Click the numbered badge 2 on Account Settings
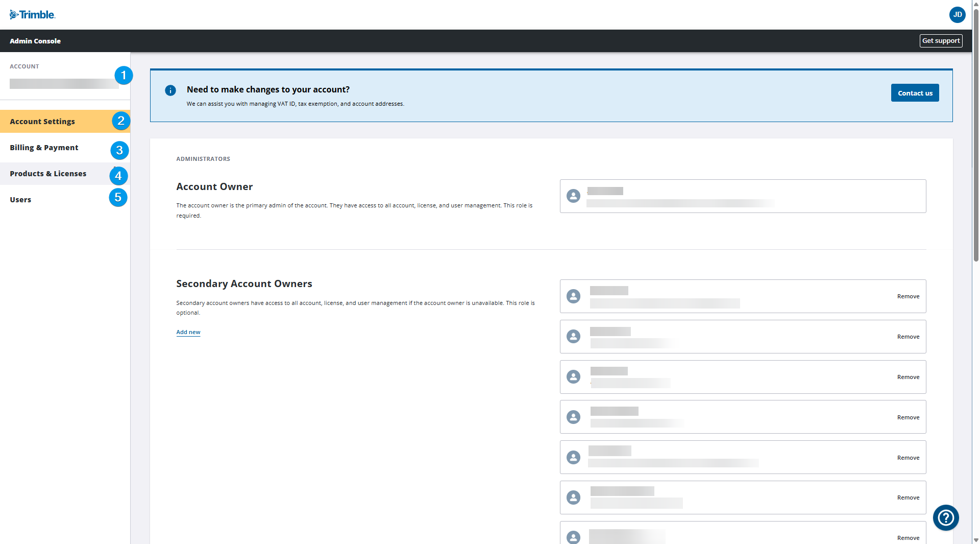 click(x=120, y=121)
